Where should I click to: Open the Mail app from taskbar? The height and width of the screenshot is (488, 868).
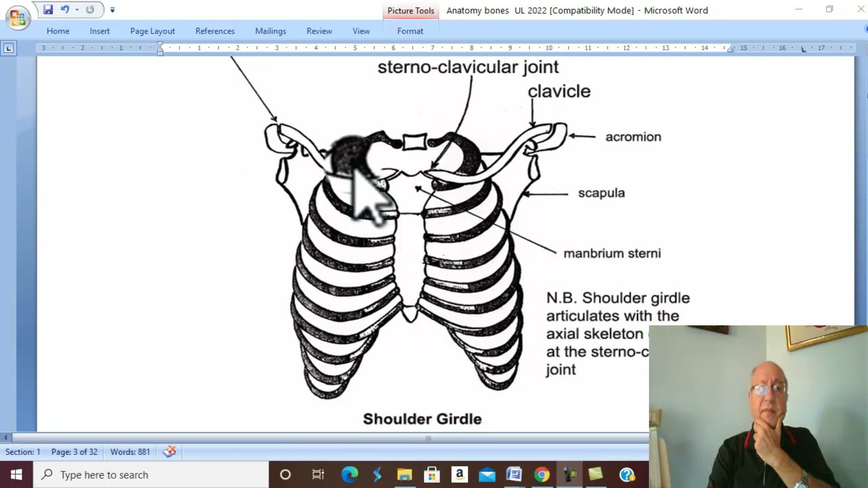click(x=487, y=474)
